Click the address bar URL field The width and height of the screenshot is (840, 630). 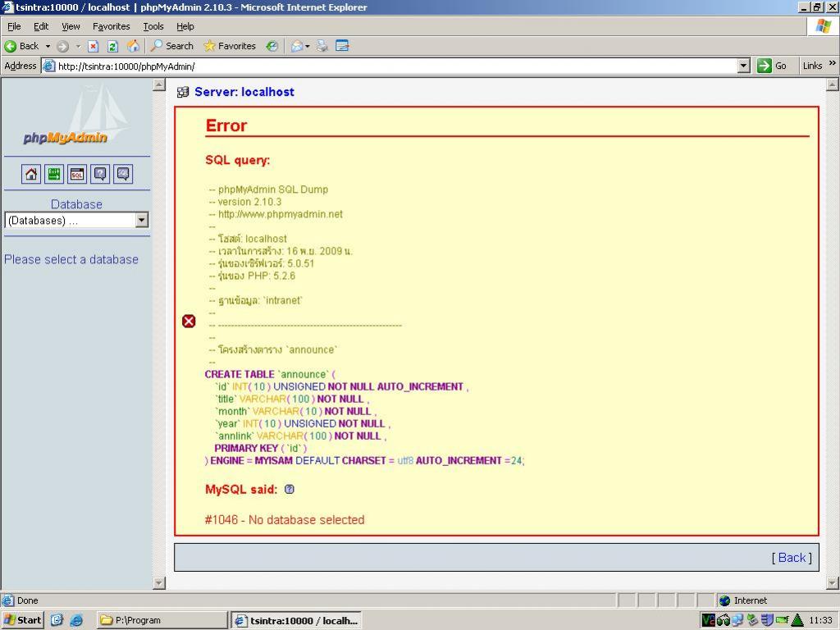coord(396,66)
